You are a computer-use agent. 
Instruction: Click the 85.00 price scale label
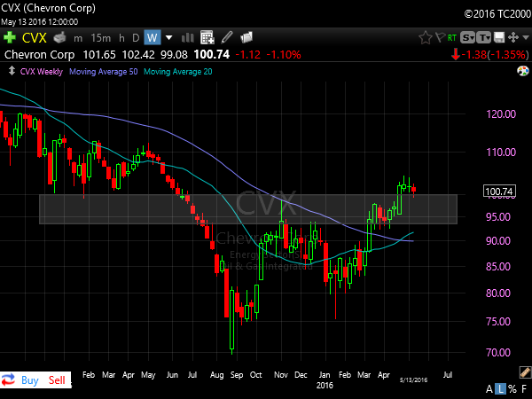[x=498, y=267]
